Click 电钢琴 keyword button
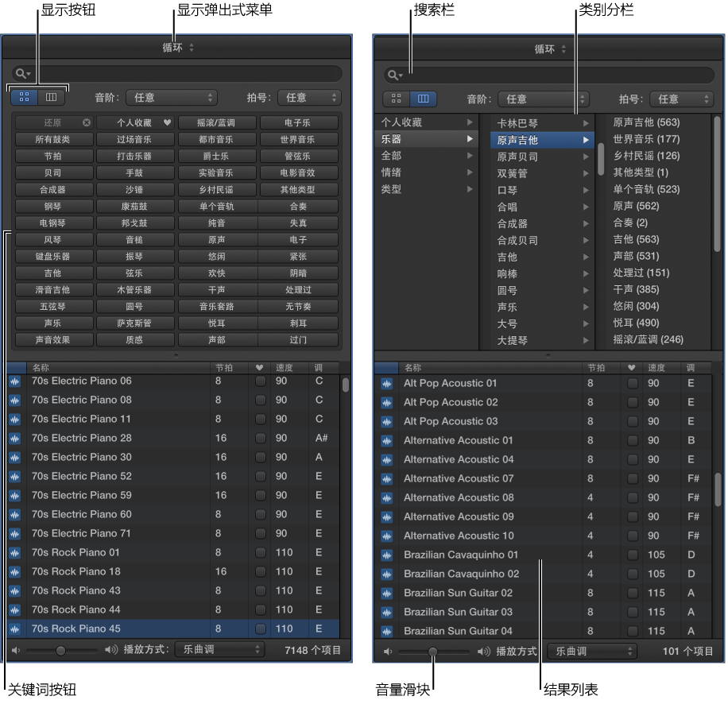Image resolution: width=728 pixels, height=704 pixels. tap(54, 223)
